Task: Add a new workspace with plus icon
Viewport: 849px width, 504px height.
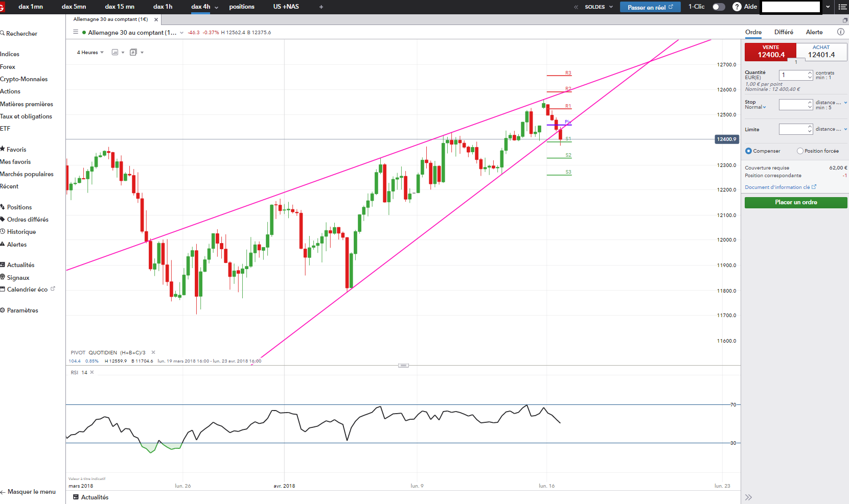Action: point(321,7)
